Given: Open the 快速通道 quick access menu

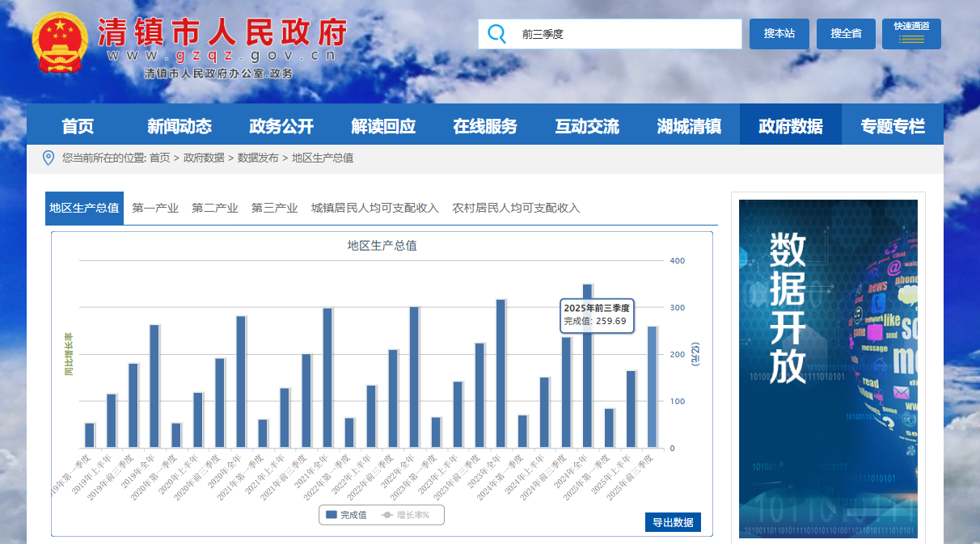Looking at the screenshot, I should point(911,34).
